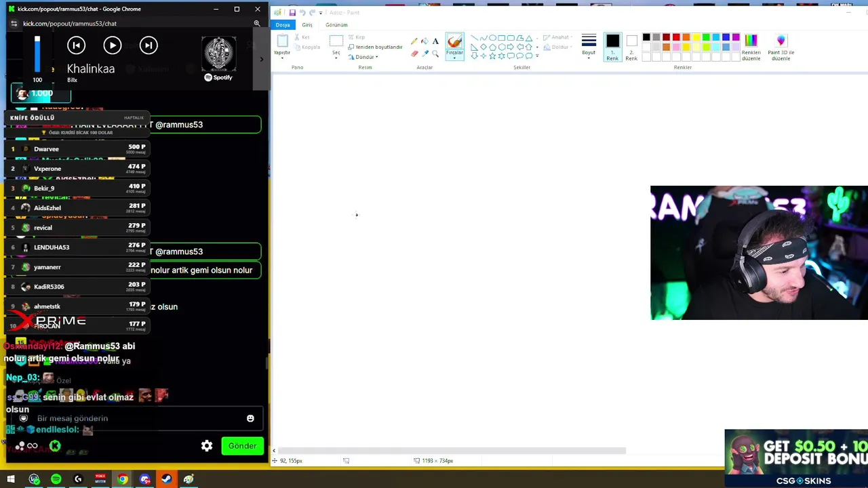Image resolution: width=868 pixels, height=488 pixels.
Task: Pick the yellow color swatch in Renkler
Action: click(696, 37)
